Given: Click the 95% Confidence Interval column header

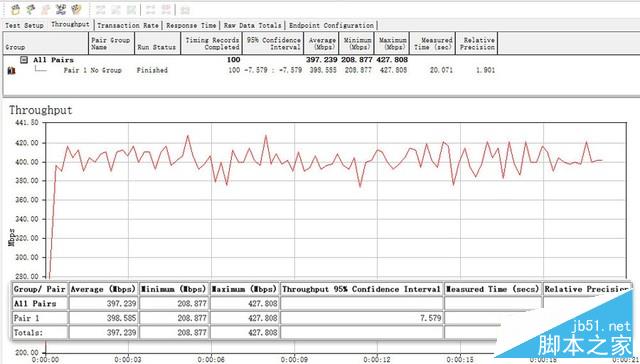Looking at the screenshot, I should click(273, 43).
